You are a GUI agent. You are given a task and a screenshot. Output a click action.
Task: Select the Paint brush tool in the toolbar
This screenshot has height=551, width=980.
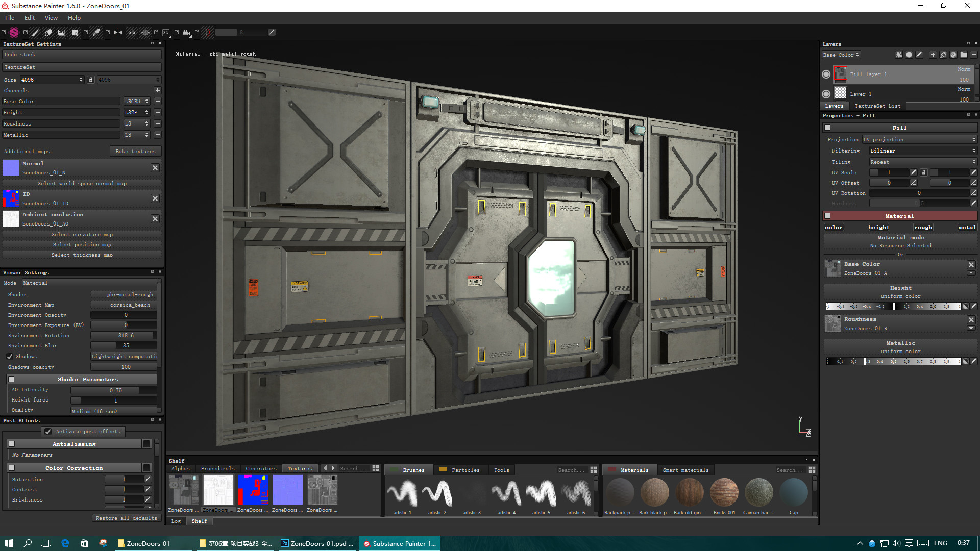(35, 32)
